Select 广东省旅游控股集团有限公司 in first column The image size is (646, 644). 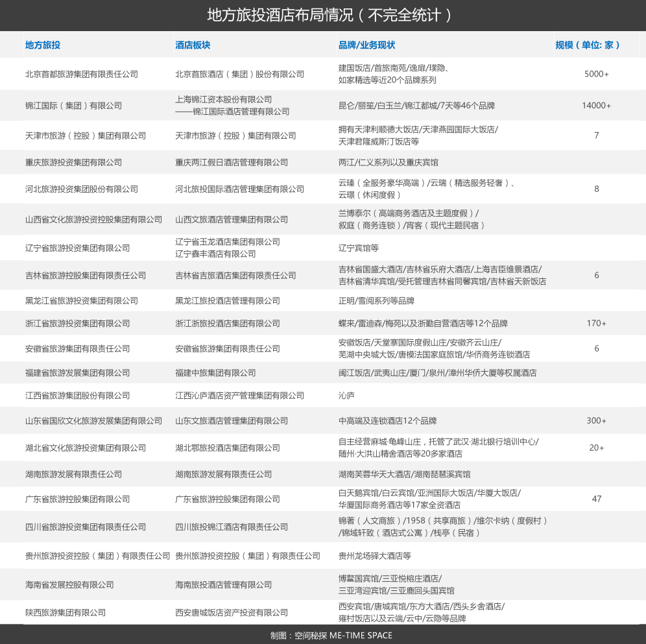[x=77, y=499]
